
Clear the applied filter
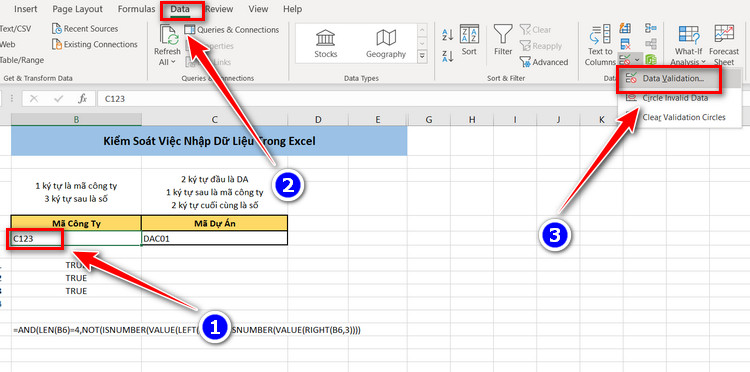click(x=536, y=30)
